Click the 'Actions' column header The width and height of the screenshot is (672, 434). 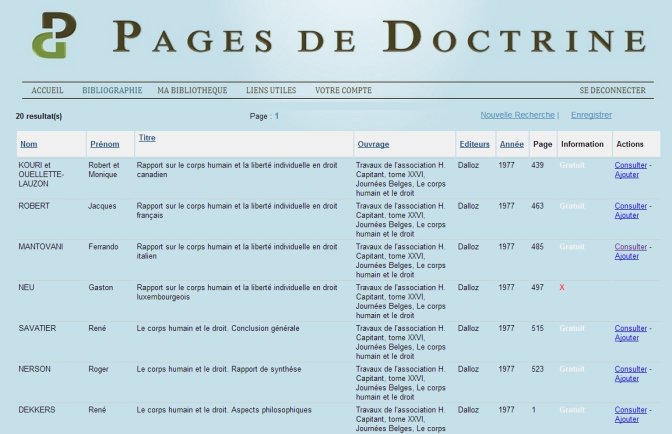click(630, 144)
